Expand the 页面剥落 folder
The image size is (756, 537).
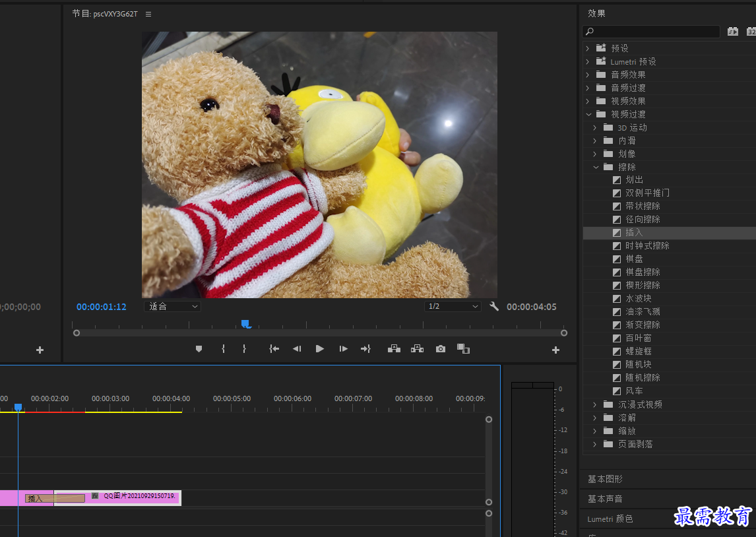pos(594,444)
